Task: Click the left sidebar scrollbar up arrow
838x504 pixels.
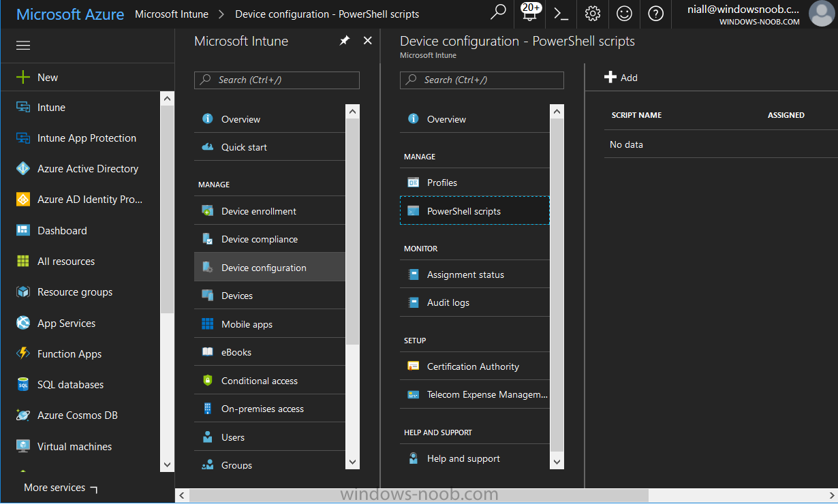Action: pos(168,99)
